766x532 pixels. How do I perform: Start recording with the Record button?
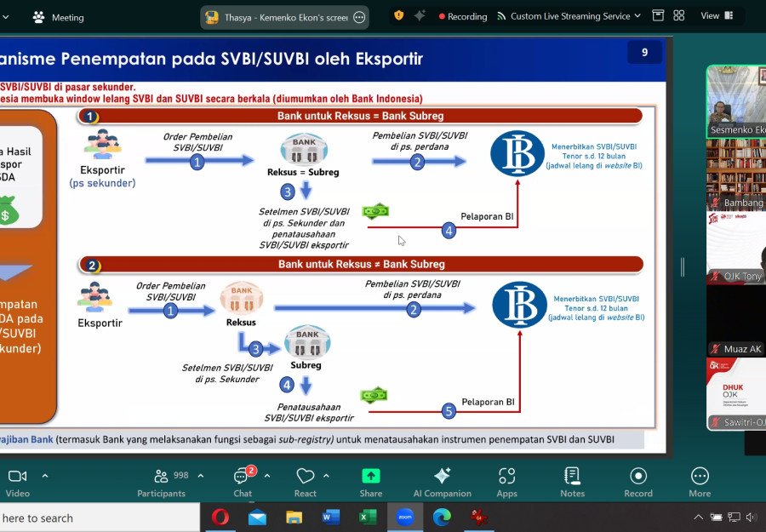click(x=638, y=482)
